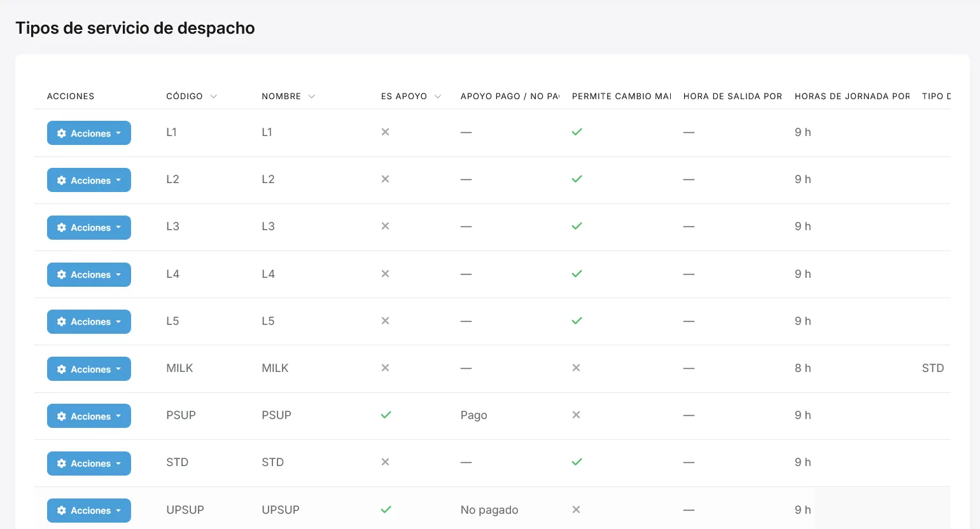Click the Permite Cambio check in row L2
The width and height of the screenshot is (980, 529).
[x=577, y=179]
